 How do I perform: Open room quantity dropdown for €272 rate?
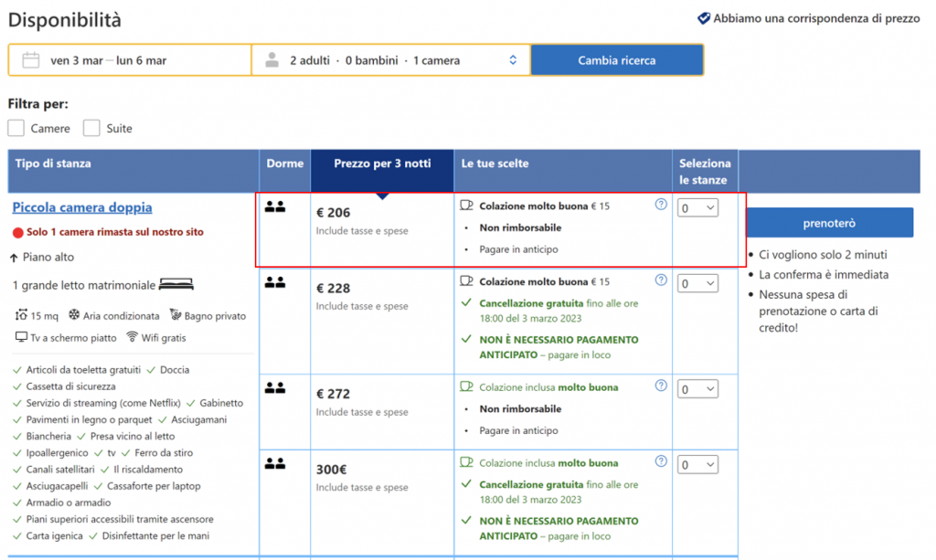(x=698, y=389)
